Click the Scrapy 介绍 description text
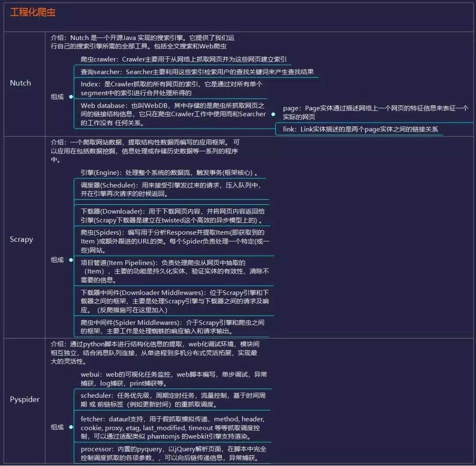476x466 pixels. click(145, 151)
